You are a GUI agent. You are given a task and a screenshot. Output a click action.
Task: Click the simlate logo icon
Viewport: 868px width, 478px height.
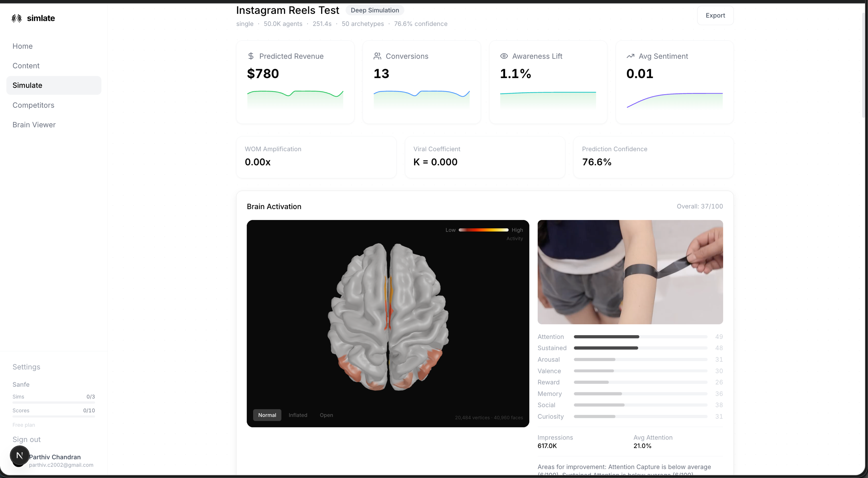16,18
